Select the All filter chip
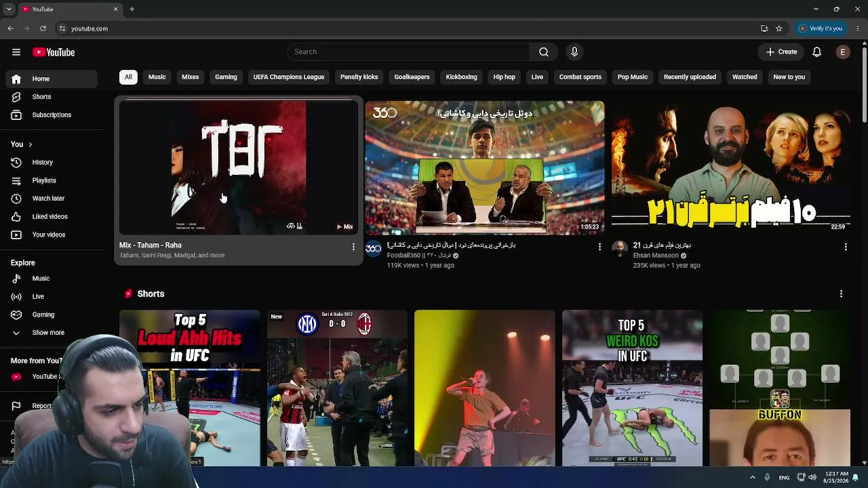The width and height of the screenshot is (868, 488). 128,77
